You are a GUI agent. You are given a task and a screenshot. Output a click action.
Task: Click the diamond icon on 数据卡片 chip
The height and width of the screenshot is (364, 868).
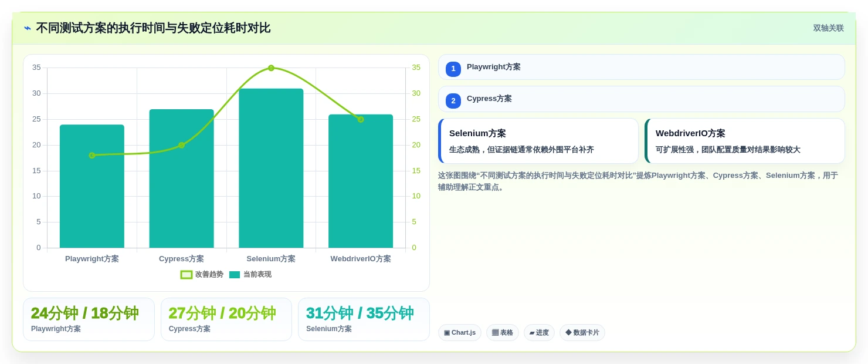[568, 332]
